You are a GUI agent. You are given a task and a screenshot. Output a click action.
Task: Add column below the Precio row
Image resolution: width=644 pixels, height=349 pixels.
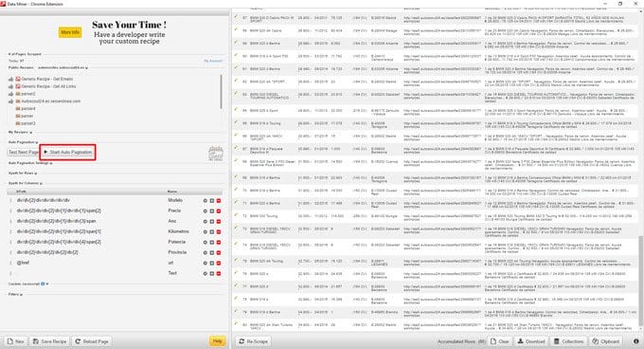click(212, 211)
